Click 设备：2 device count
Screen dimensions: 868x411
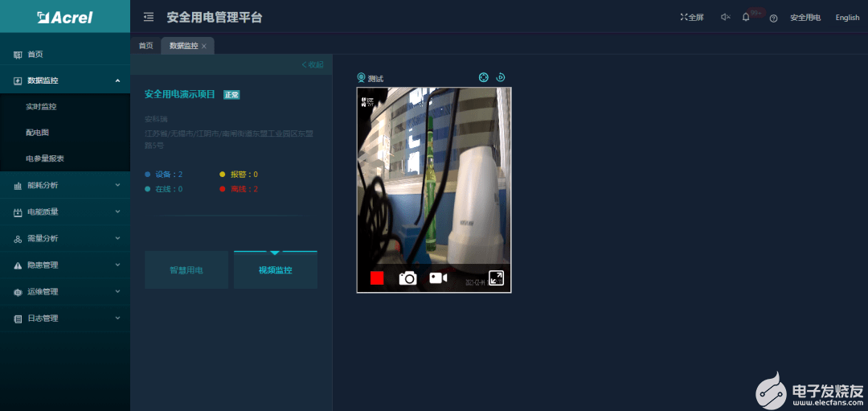tap(163, 174)
